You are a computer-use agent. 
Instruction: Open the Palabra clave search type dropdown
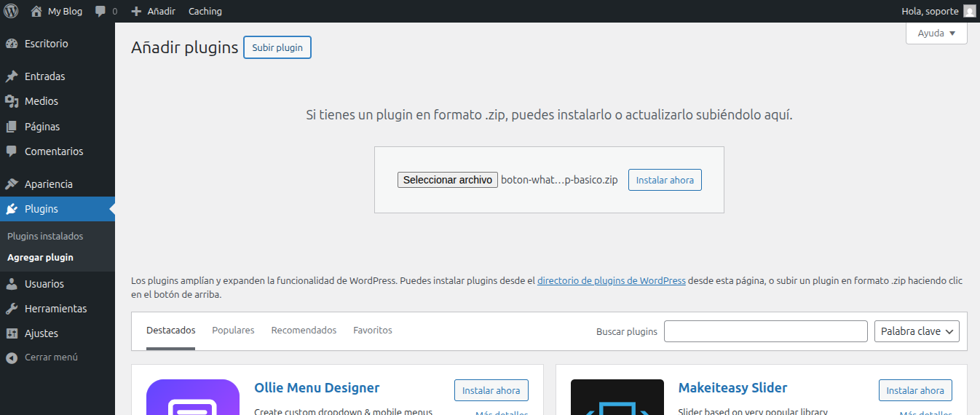[x=917, y=331]
